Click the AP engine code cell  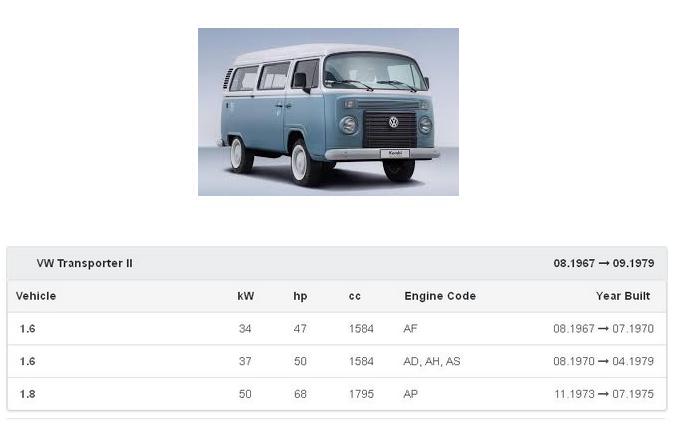point(410,394)
